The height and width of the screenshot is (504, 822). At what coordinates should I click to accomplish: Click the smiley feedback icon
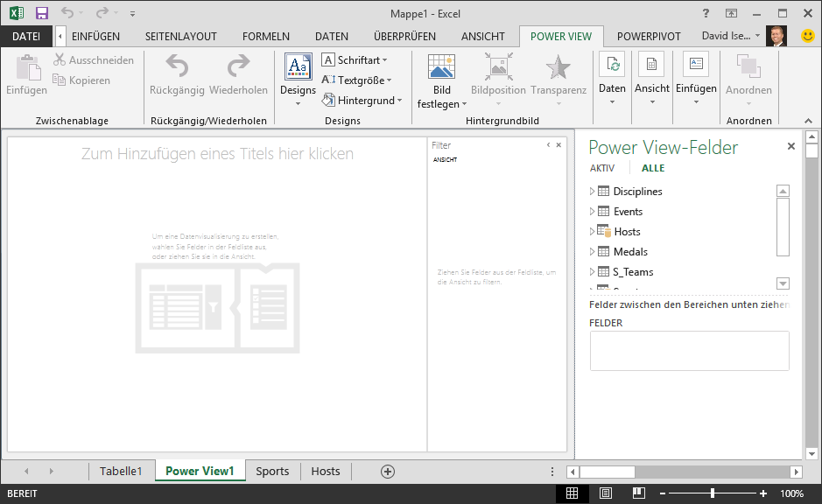pyautogui.click(x=808, y=36)
